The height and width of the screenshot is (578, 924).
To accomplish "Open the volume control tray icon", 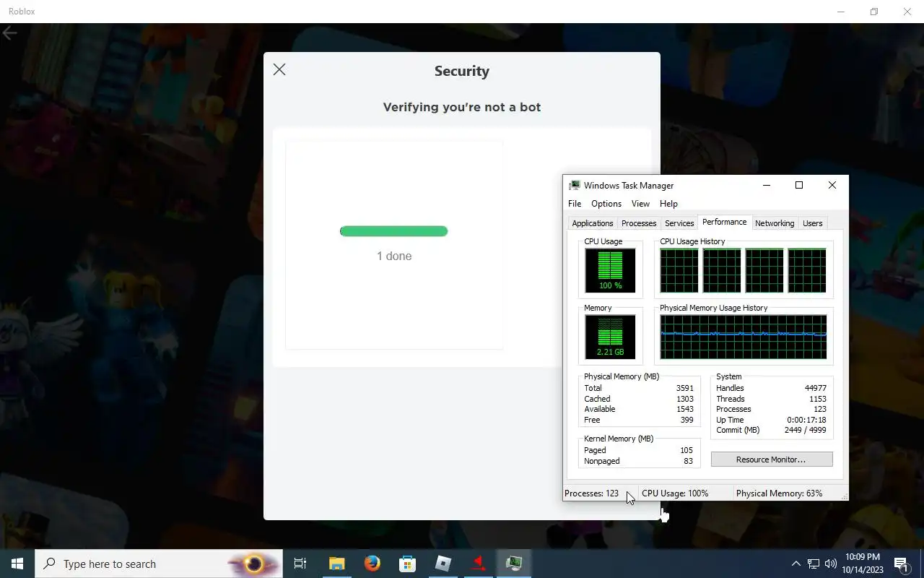I will tap(831, 564).
